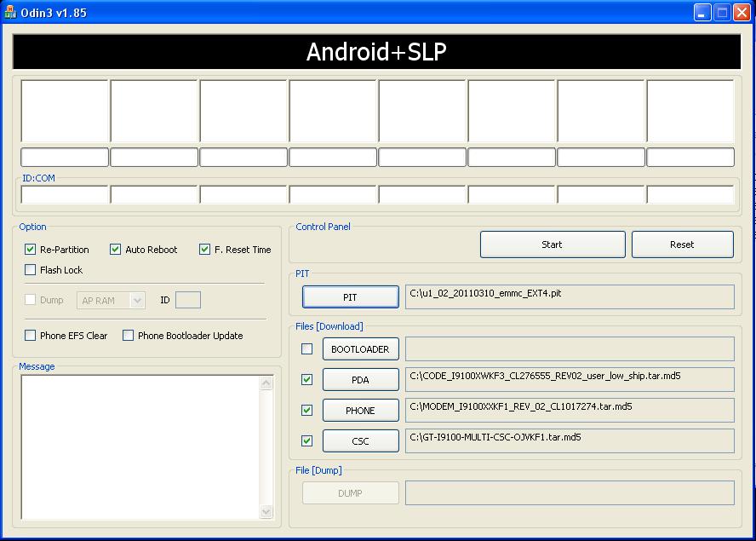The height and width of the screenshot is (541, 756).
Task: Click the first ID:COM port slot
Action: tap(65, 194)
